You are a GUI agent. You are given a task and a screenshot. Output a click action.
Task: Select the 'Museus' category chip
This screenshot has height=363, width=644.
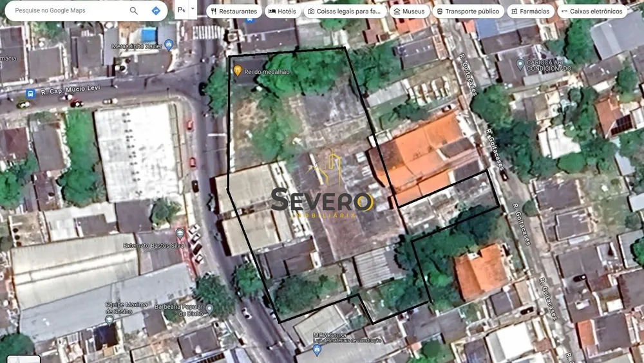click(409, 12)
